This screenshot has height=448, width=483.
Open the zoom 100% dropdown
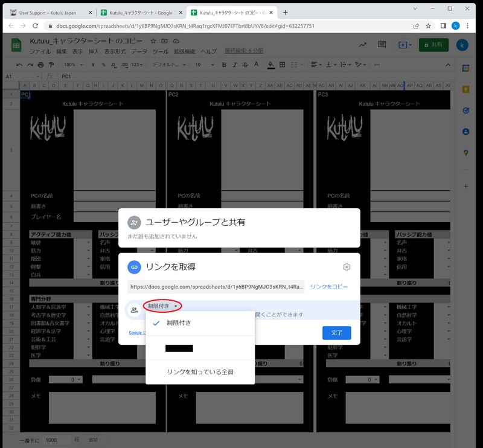[73, 65]
